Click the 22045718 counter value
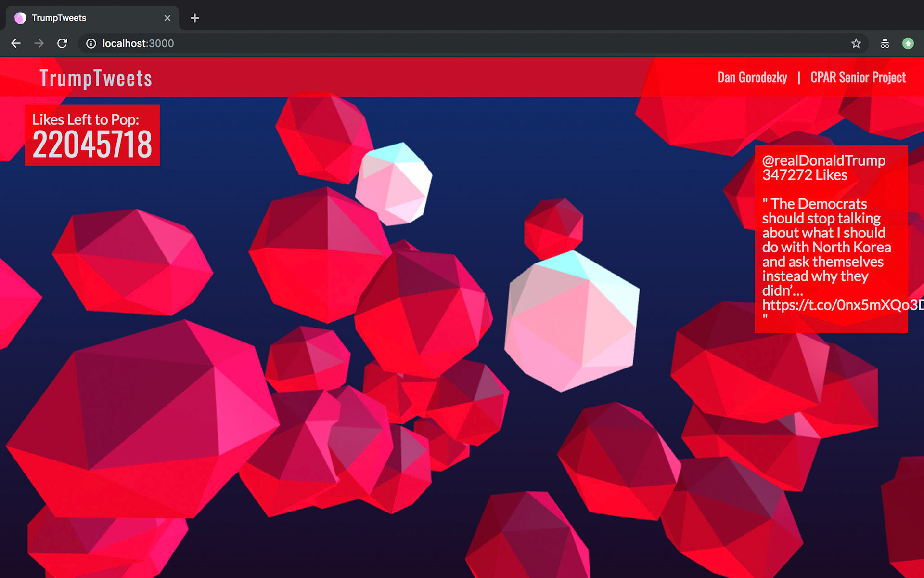This screenshot has height=578, width=924. coord(92,144)
